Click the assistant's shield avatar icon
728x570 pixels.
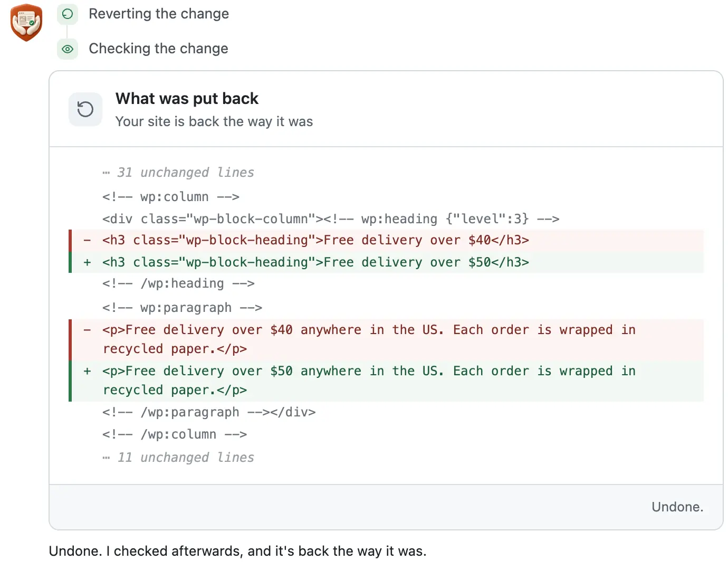pos(26,22)
